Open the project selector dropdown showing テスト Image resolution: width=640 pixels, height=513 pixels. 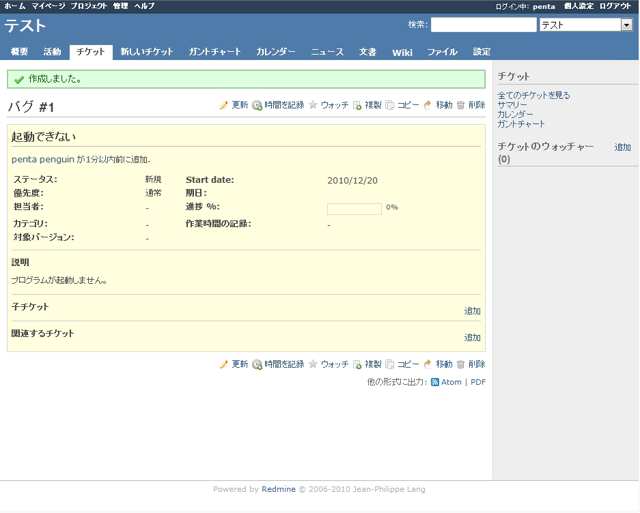586,25
